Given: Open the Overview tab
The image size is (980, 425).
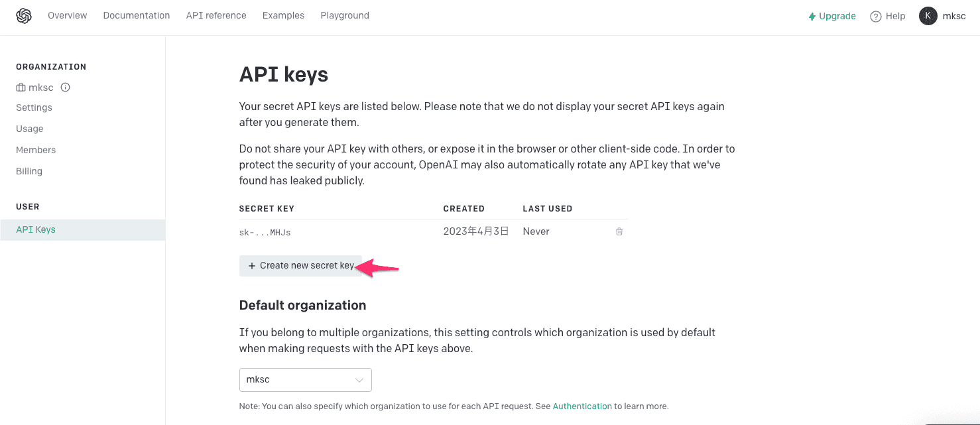Looking at the screenshot, I should (x=68, y=15).
